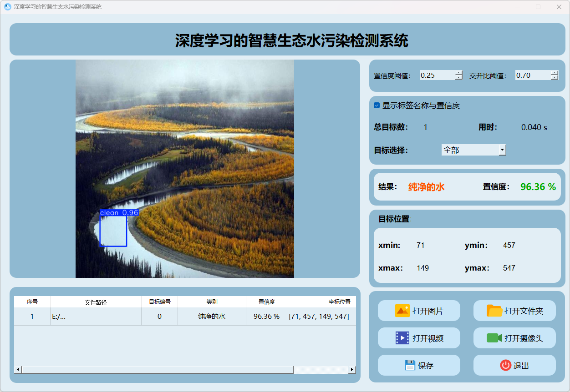Click the 置信度阈值 input field value 0.25
This screenshot has width=570, height=392.
click(x=436, y=75)
